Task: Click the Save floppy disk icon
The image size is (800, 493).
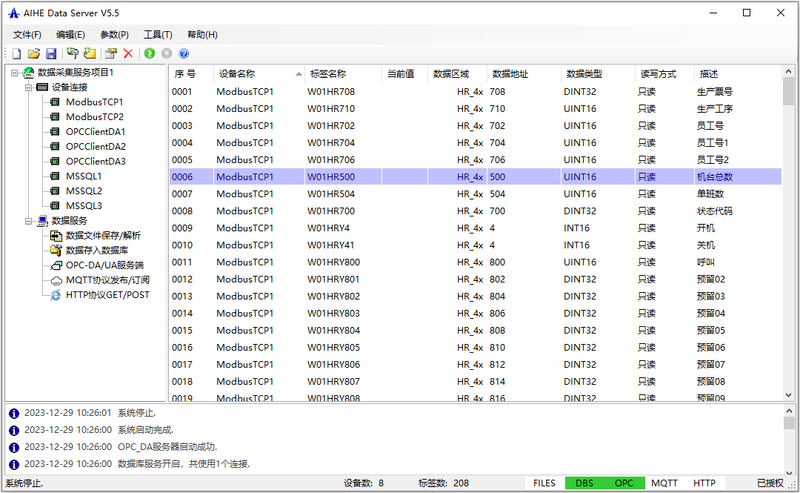Action: click(x=51, y=54)
